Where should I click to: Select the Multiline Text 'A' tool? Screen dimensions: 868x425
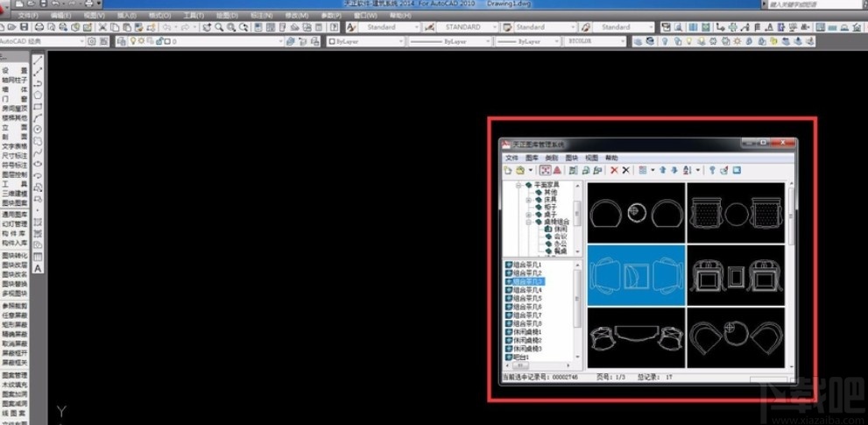pyautogui.click(x=39, y=269)
